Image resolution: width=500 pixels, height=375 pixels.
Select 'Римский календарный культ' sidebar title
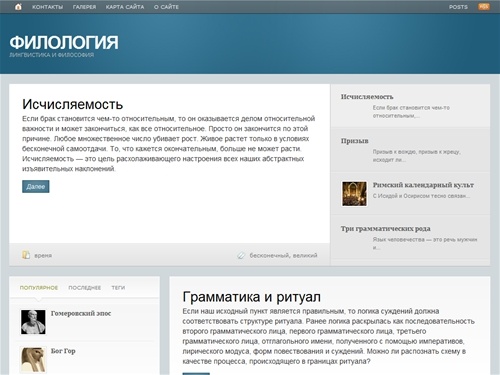pos(423,185)
